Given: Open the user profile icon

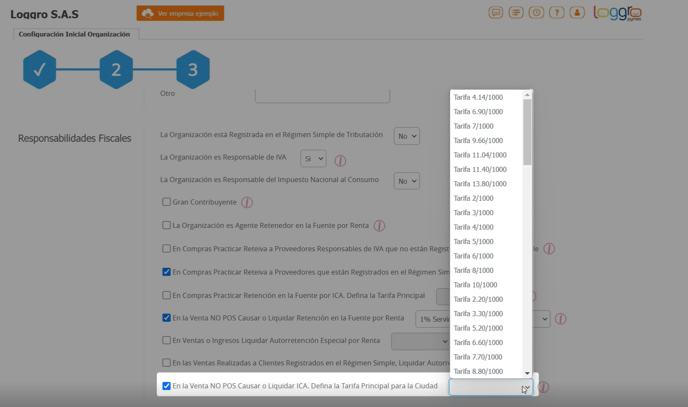Looking at the screenshot, I should point(577,13).
